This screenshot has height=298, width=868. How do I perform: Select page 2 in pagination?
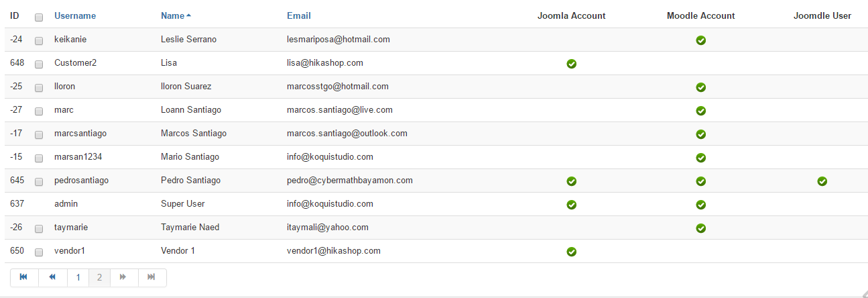pos(99,277)
